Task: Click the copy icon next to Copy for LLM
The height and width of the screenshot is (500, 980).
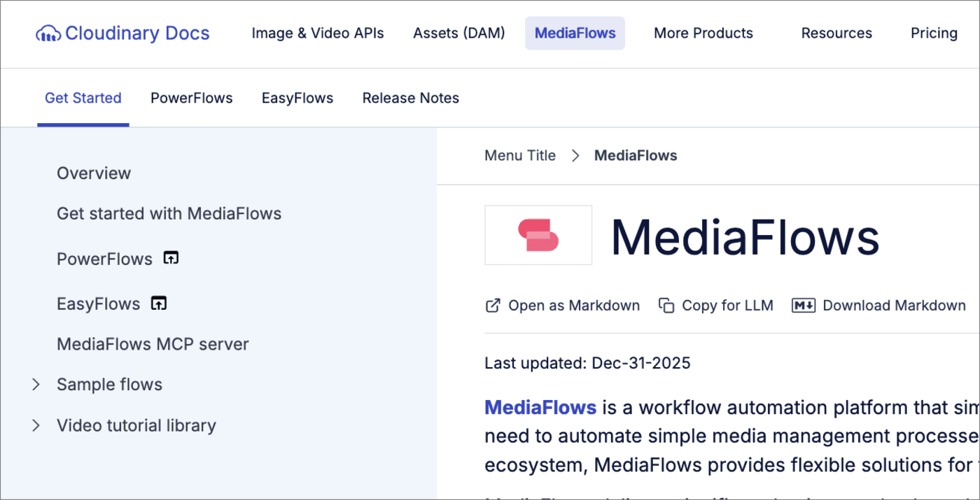Action: tap(665, 306)
